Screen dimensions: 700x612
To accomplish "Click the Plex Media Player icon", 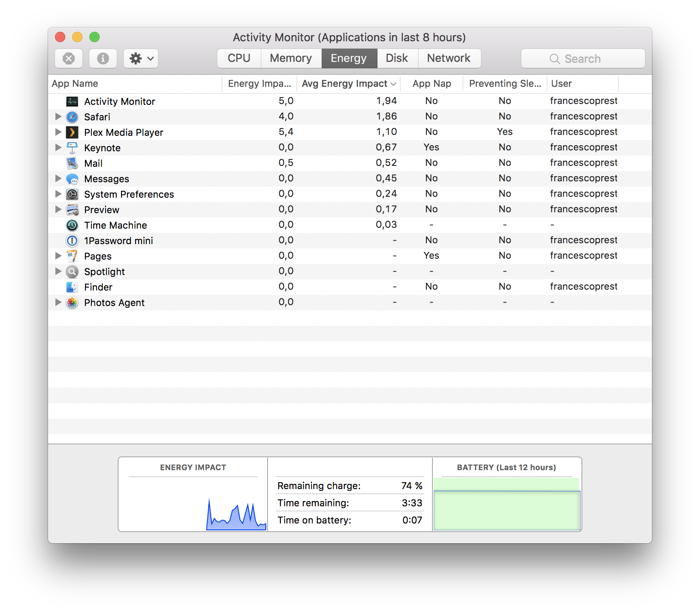I will click(x=72, y=132).
